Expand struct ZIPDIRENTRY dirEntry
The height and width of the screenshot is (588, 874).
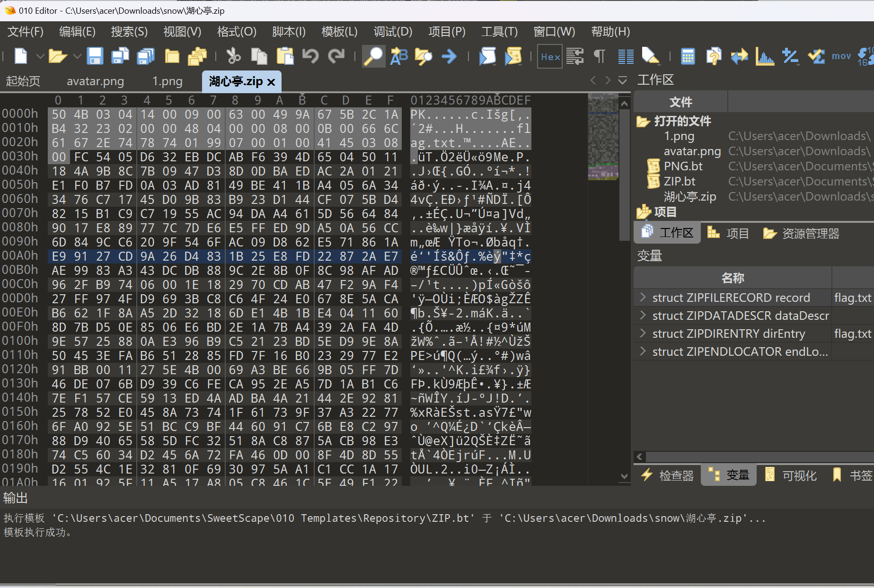(x=643, y=333)
